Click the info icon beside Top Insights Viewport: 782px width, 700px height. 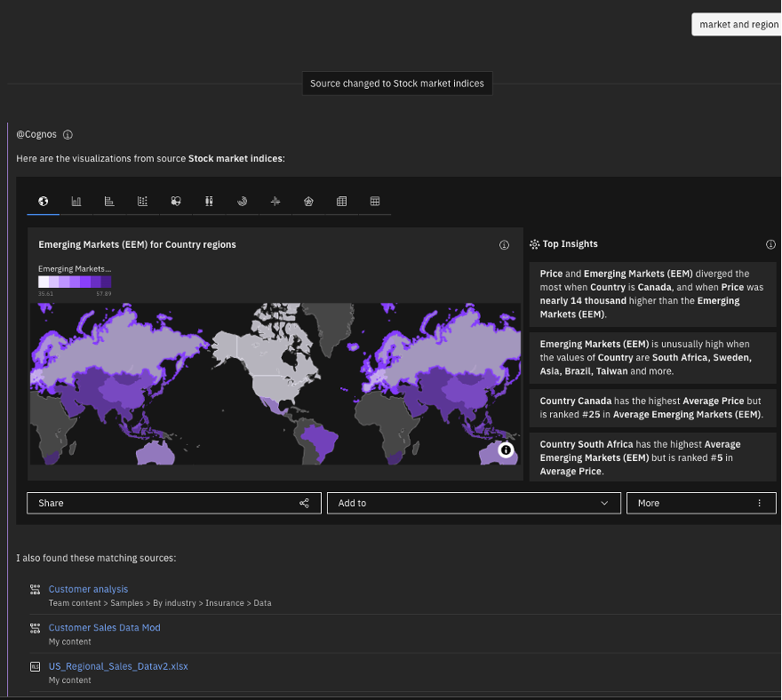(x=770, y=244)
